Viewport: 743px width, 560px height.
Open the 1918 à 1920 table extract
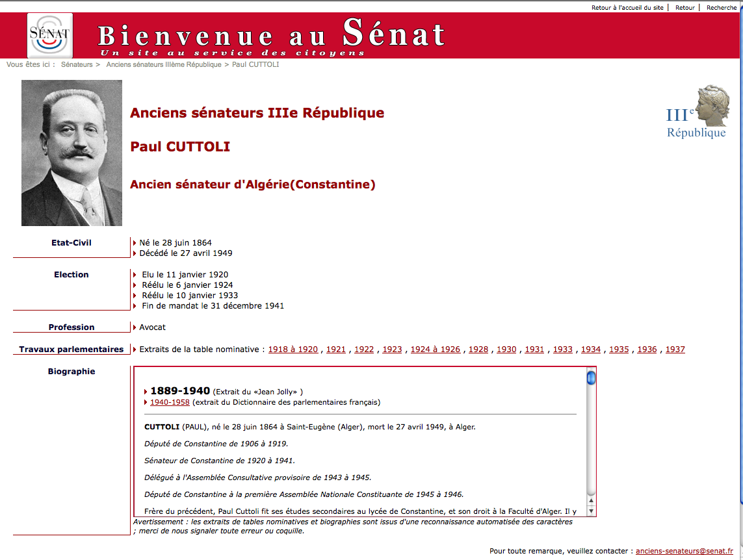[293, 350]
